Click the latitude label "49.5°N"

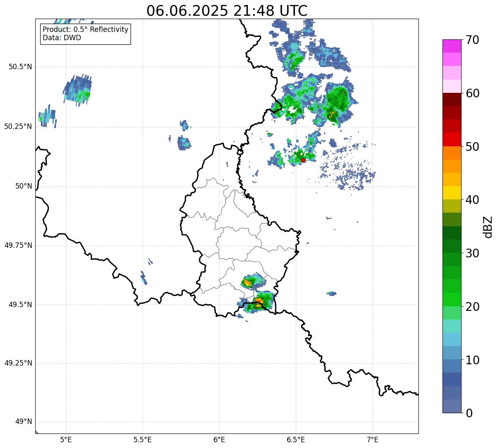coord(20,305)
